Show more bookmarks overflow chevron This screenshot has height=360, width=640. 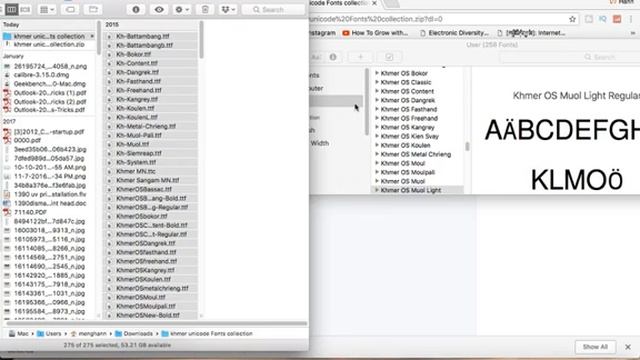(x=632, y=33)
